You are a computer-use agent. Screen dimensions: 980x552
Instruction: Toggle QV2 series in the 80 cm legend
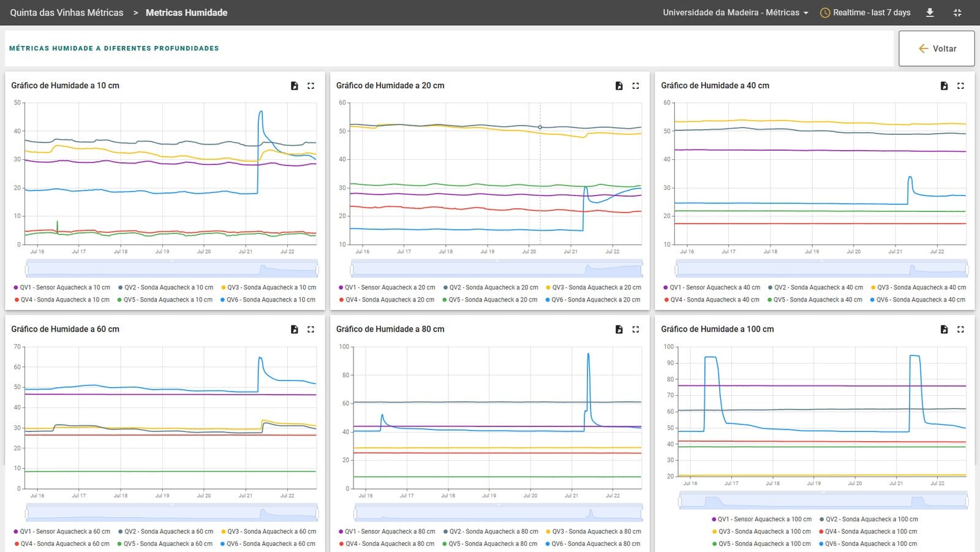(490, 531)
